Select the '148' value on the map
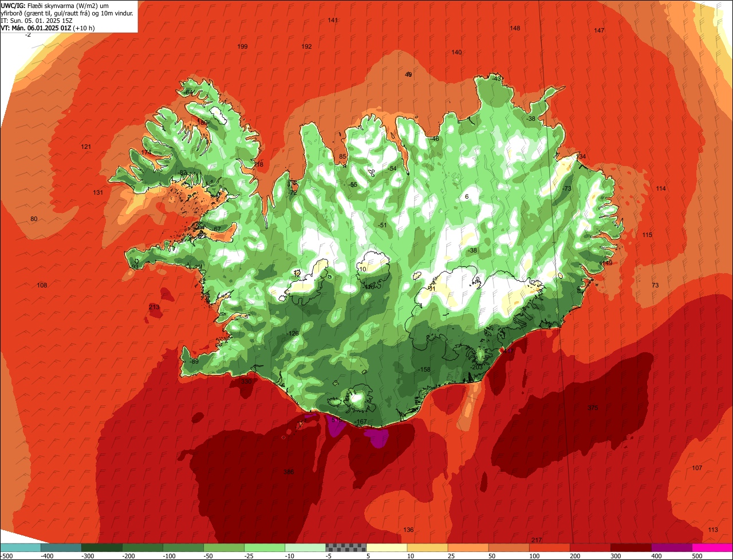733x560 pixels. click(x=515, y=28)
